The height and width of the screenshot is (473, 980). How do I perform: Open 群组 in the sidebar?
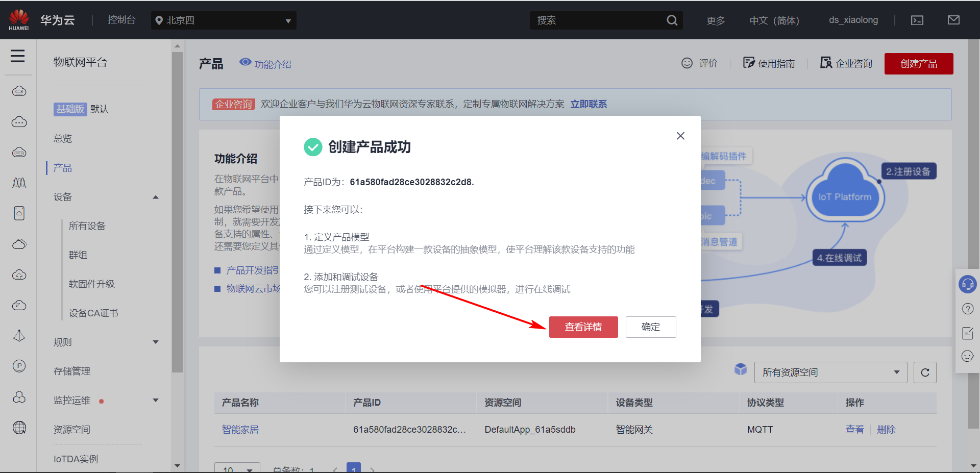[78, 255]
